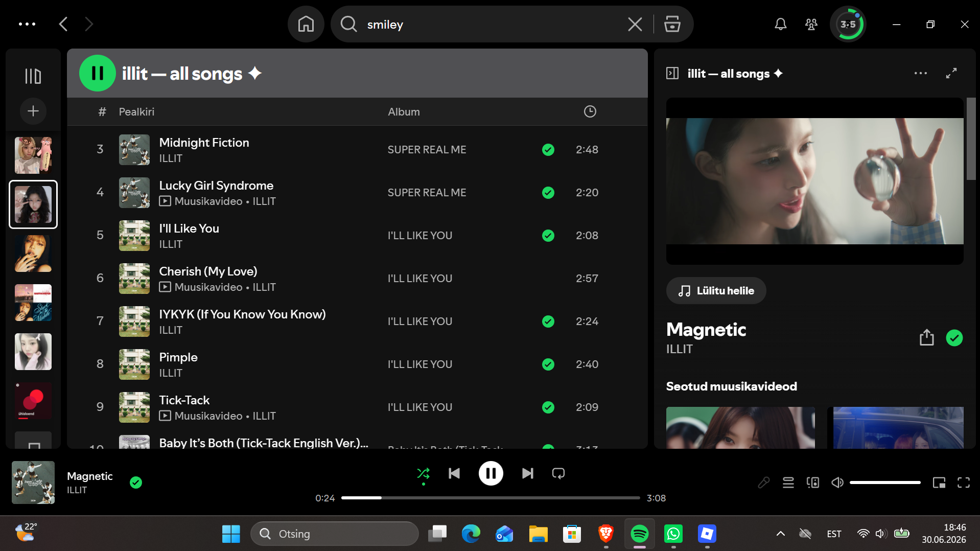
Task: Share Magnetic with the share icon
Action: (926, 338)
